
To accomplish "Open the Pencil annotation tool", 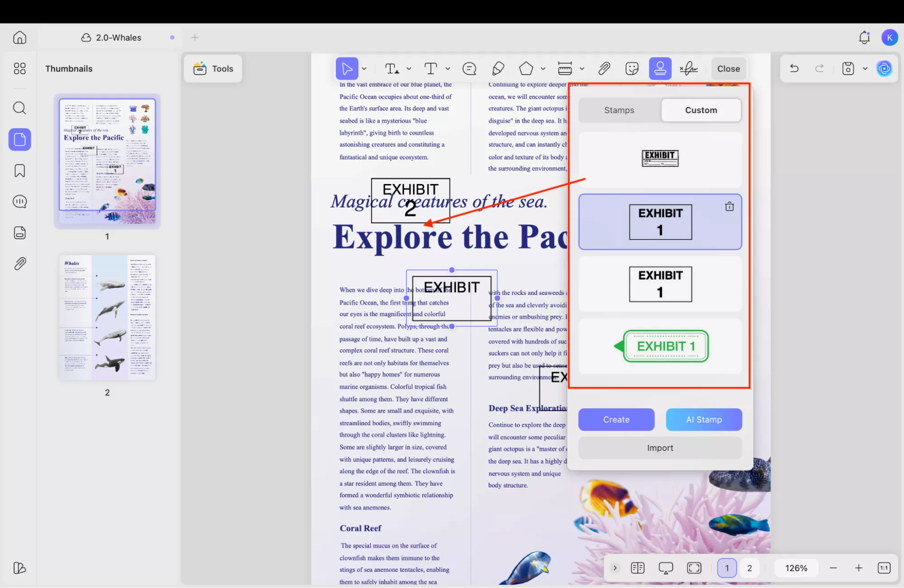I will tap(498, 68).
